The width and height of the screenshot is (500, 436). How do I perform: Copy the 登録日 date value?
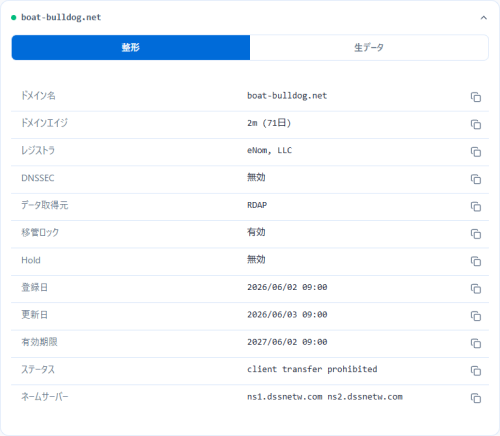476,288
